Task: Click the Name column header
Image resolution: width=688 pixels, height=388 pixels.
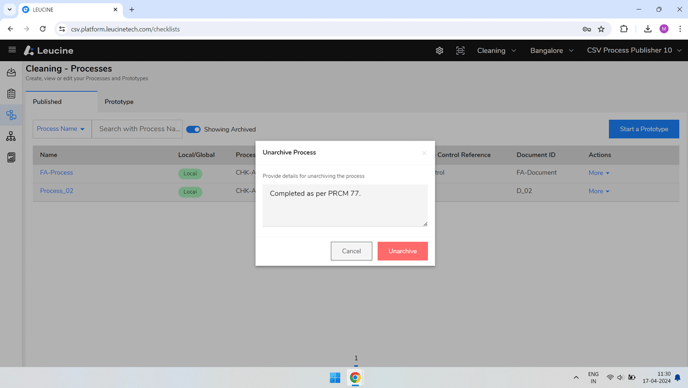Action: coord(48,155)
